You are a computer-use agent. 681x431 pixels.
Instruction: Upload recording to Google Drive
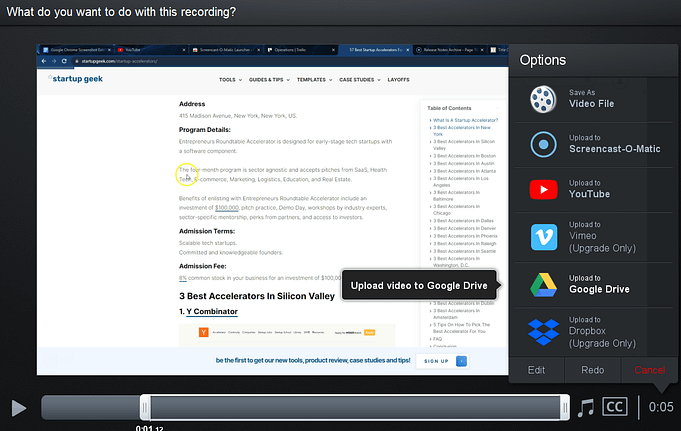(593, 285)
